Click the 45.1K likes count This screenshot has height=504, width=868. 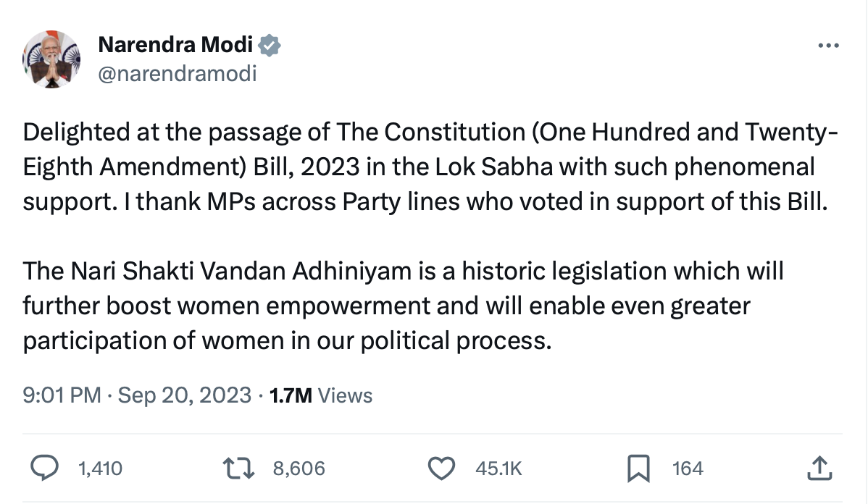pyautogui.click(x=498, y=469)
